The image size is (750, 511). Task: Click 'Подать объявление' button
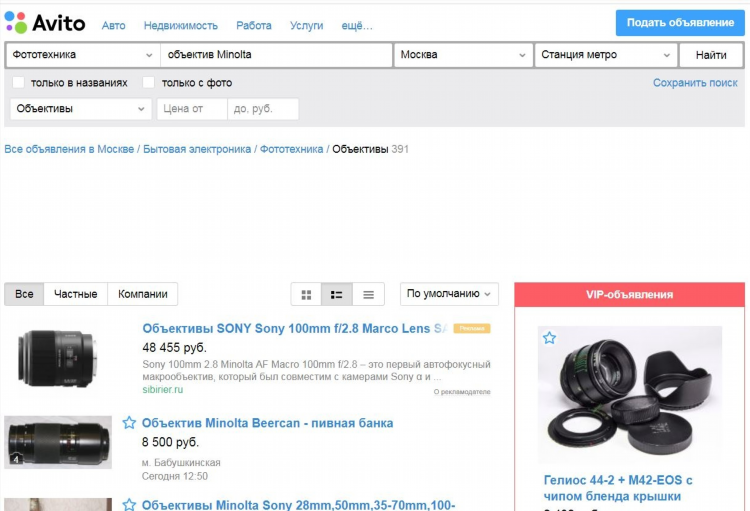pos(680,22)
